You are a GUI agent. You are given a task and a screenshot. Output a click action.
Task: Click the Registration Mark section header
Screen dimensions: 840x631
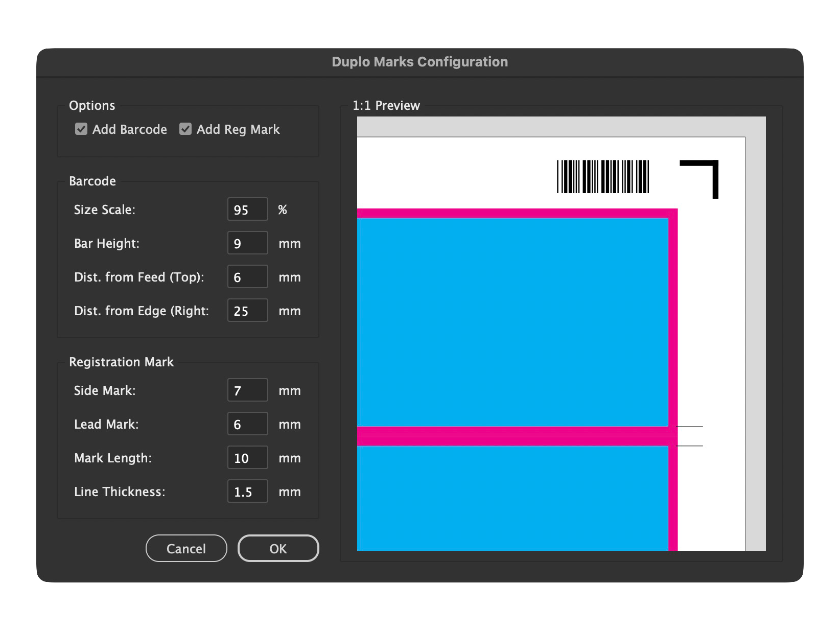[x=121, y=362]
